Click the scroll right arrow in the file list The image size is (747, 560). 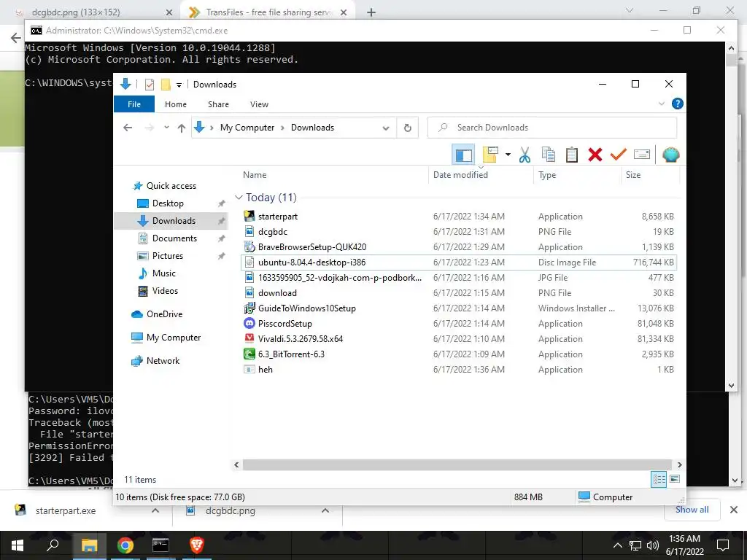(680, 464)
